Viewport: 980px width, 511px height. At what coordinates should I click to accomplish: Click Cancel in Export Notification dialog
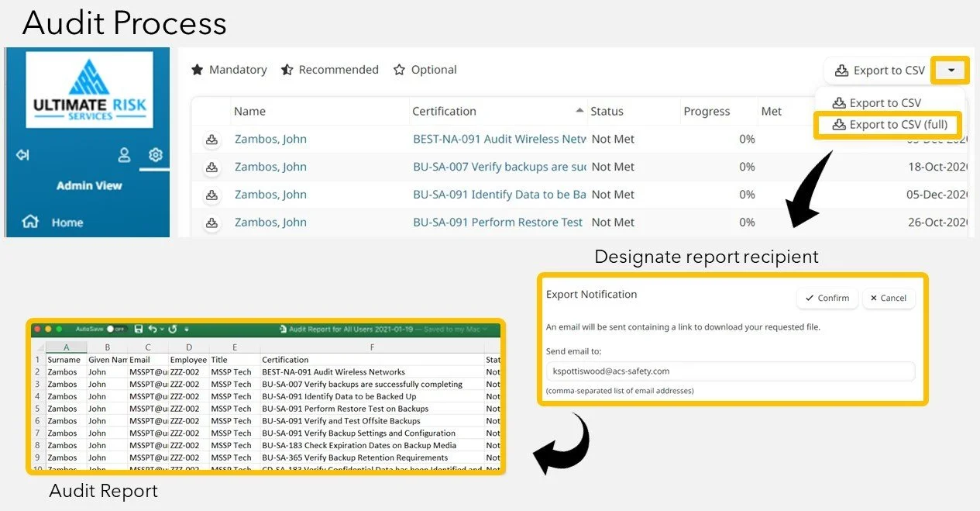[889, 298]
